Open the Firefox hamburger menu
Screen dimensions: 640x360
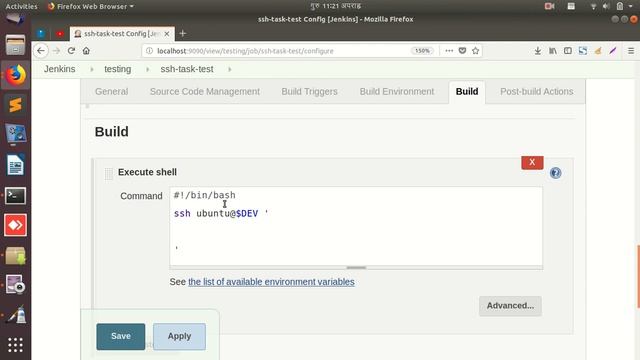coord(631,51)
